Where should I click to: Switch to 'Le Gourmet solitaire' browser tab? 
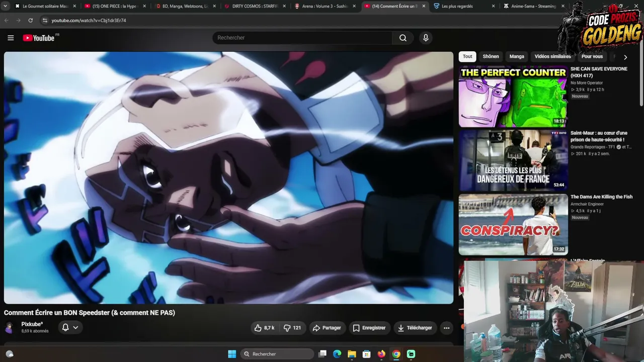(x=45, y=6)
